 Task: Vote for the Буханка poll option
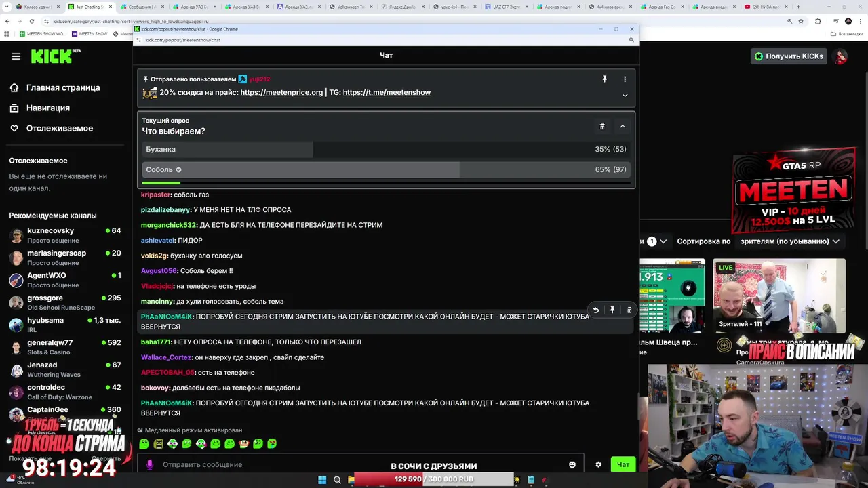[386, 149]
